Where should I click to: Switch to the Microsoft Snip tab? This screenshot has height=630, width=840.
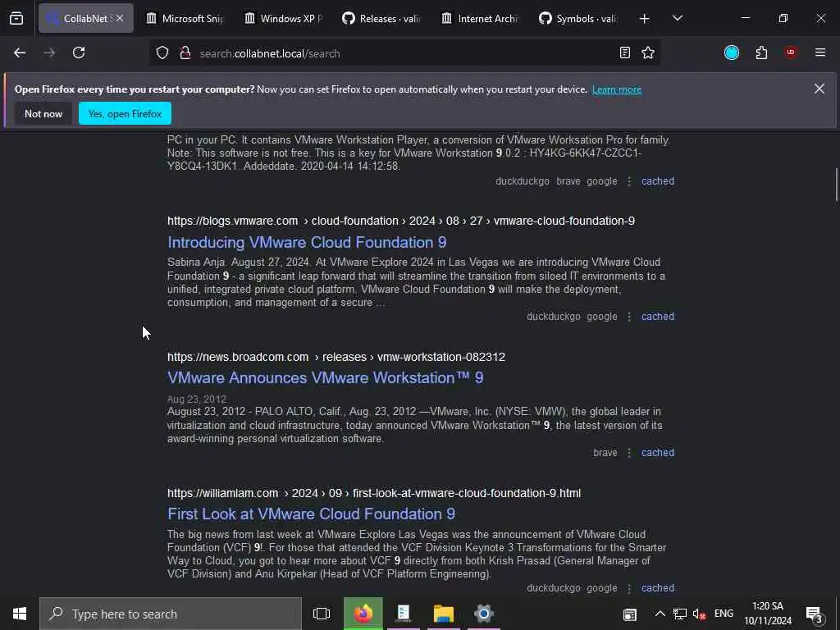185,18
